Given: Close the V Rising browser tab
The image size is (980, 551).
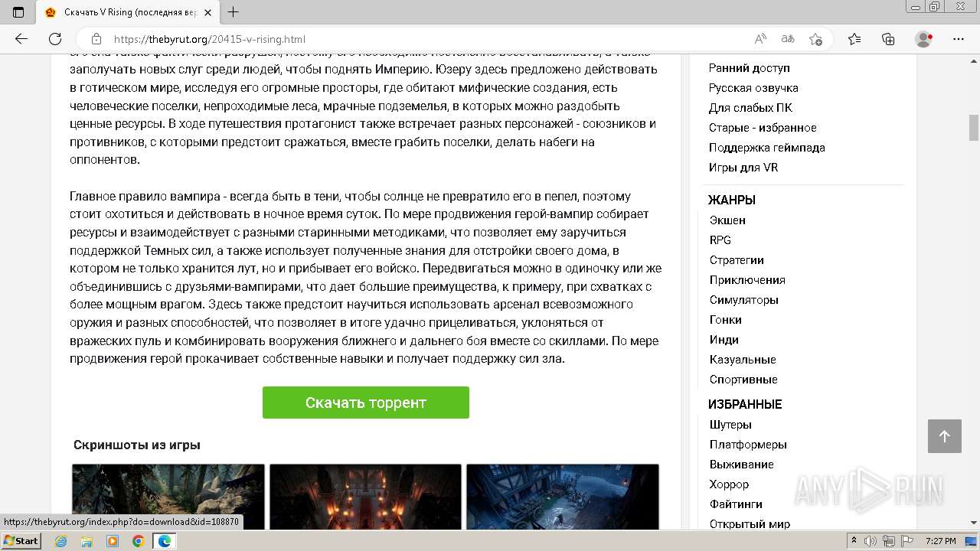Looking at the screenshot, I should [209, 12].
